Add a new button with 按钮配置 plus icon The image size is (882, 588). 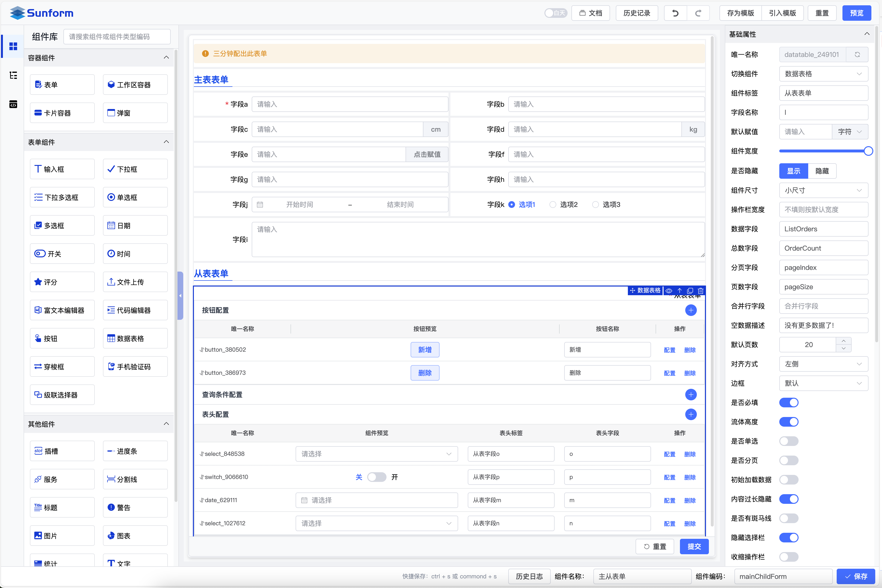[691, 310]
